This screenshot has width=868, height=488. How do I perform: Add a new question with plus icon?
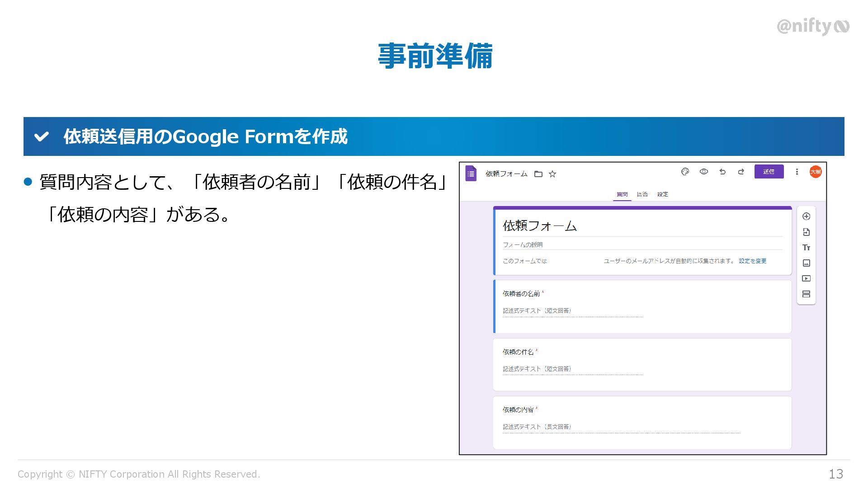tap(806, 216)
